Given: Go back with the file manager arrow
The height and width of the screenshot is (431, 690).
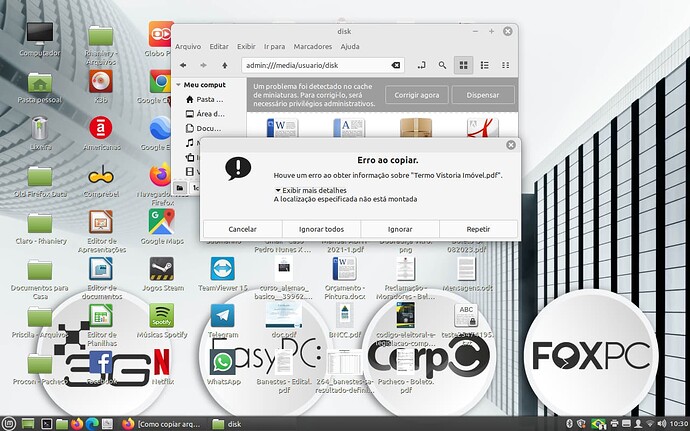Looking at the screenshot, I should pos(183,65).
